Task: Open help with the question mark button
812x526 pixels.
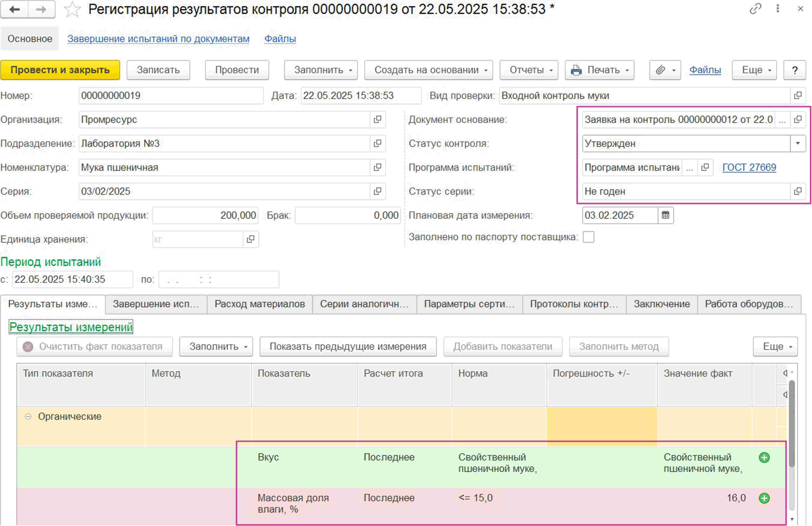Action: pyautogui.click(x=795, y=70)
